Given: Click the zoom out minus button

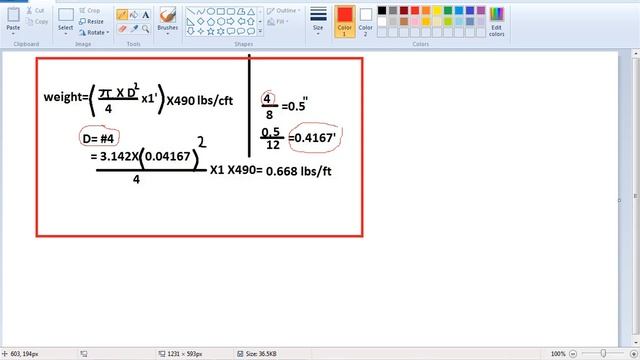Looking at the screenshot, I should point(573,354).
